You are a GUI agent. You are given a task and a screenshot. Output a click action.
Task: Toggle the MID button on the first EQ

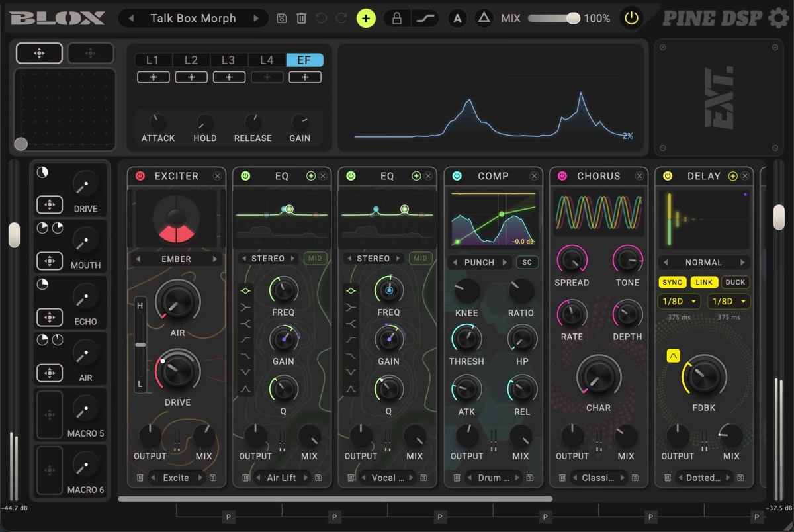click(x=315, y=259)
